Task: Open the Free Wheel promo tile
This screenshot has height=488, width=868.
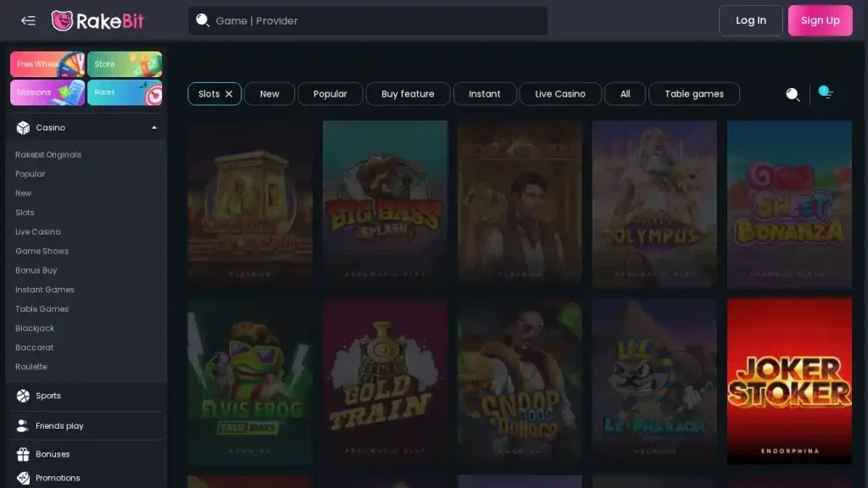Action: pyautogui.click(x=47, y=64)
